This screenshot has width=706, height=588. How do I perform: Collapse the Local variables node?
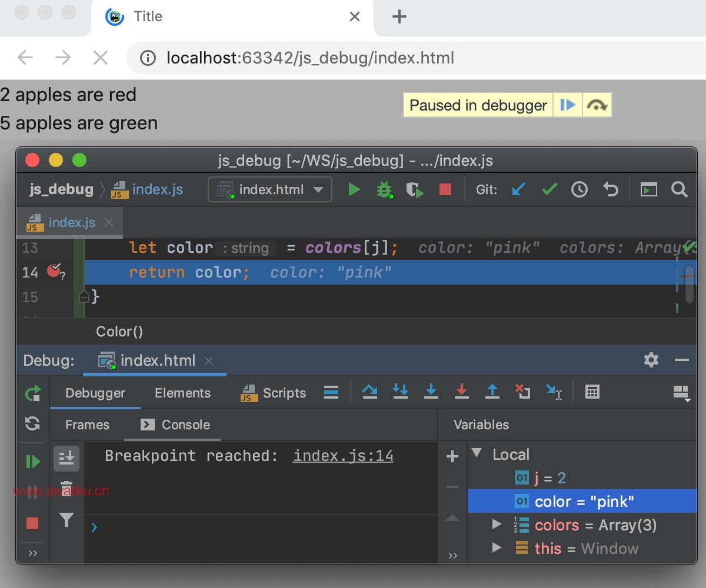(477, 453)
